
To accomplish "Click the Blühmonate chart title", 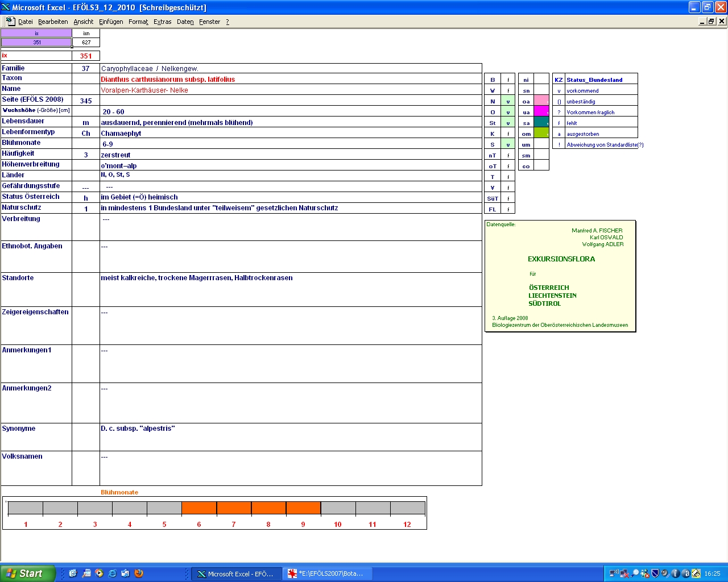I will (x=119, y=492).
